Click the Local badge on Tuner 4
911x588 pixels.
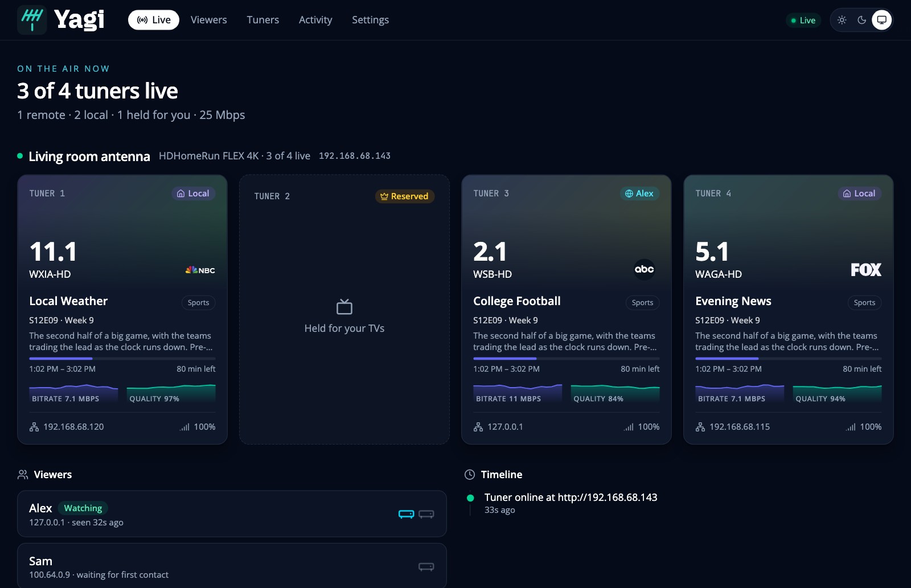click(x=859, y=194)
